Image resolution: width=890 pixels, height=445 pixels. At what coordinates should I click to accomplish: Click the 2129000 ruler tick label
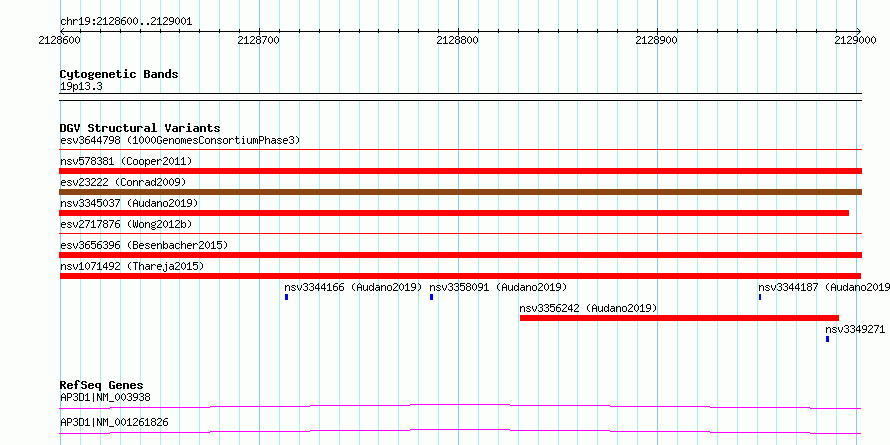(x=856, y=40)
